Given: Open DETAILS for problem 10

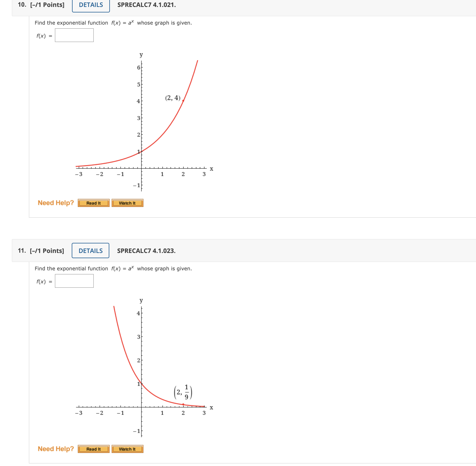Looking at the screenshot, I should point(90,5).
